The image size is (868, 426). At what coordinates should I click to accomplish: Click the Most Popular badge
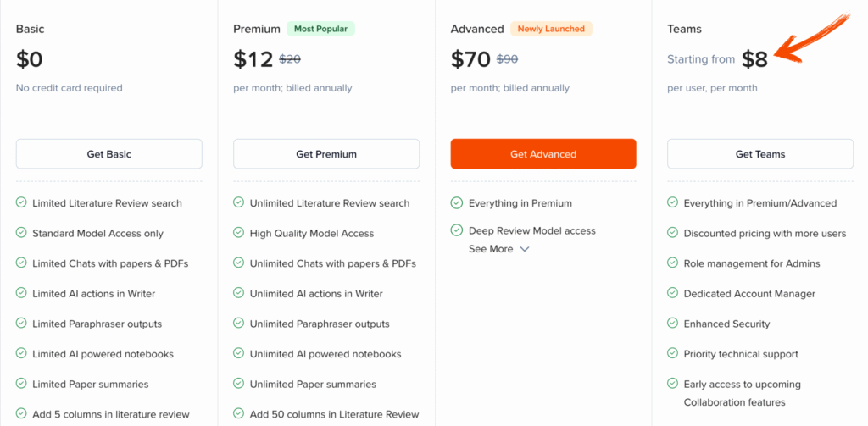click(320, 29)
